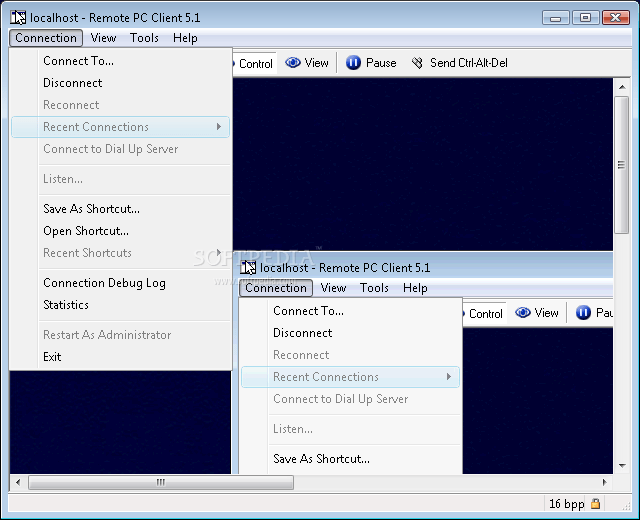Screen dimensions: 640x520
Task: Expand Recent Connections submenu in outer menu
Action: point(120,127)
